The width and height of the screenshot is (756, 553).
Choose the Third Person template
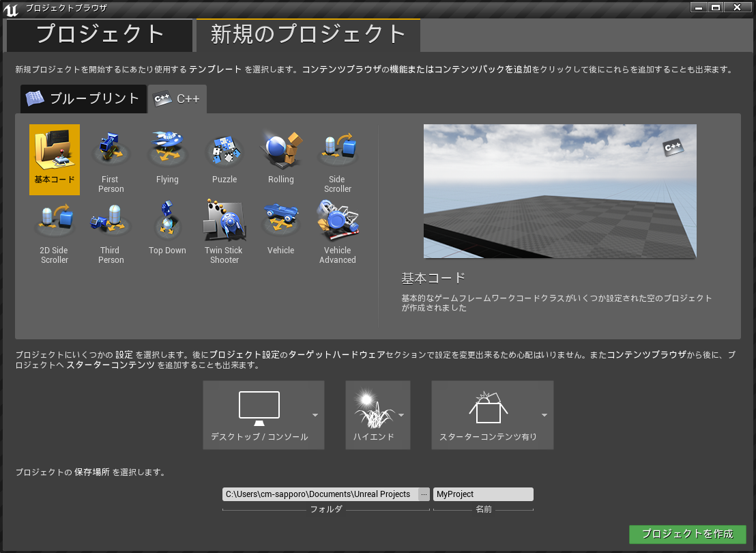[x=111, y=231]
